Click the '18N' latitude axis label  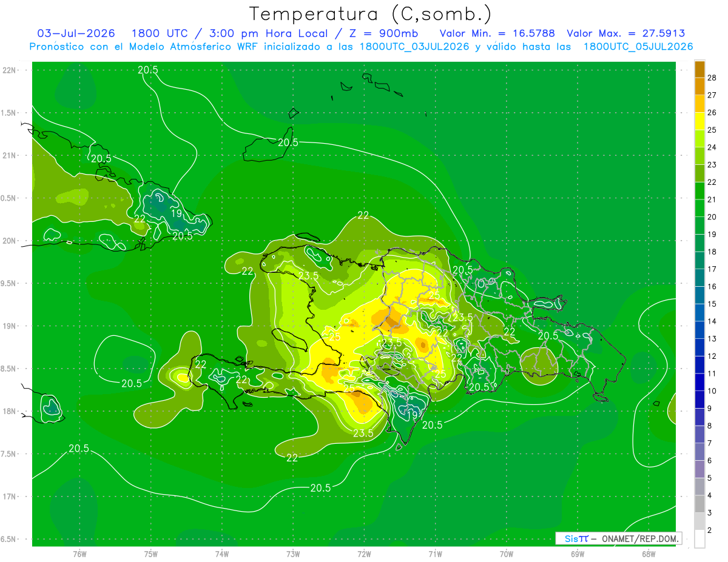point(10,412)
